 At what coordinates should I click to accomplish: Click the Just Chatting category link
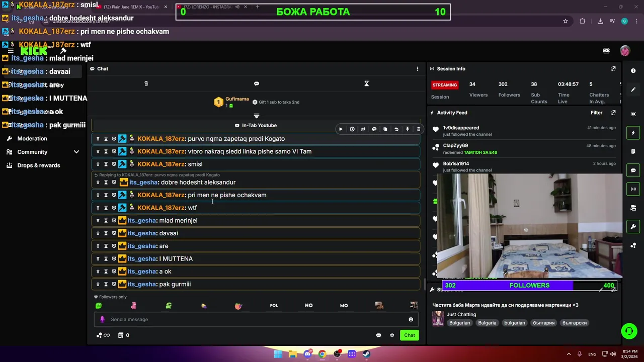(x=461, y=315)
